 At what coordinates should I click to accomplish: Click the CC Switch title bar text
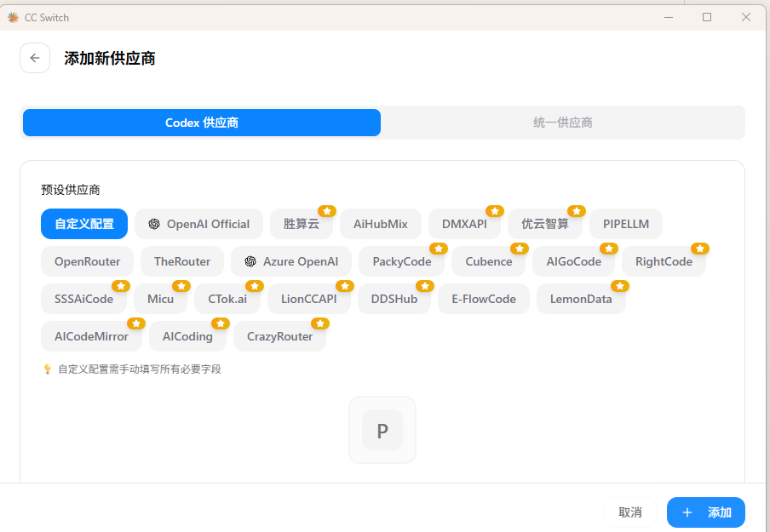click(x=47, y=18)
